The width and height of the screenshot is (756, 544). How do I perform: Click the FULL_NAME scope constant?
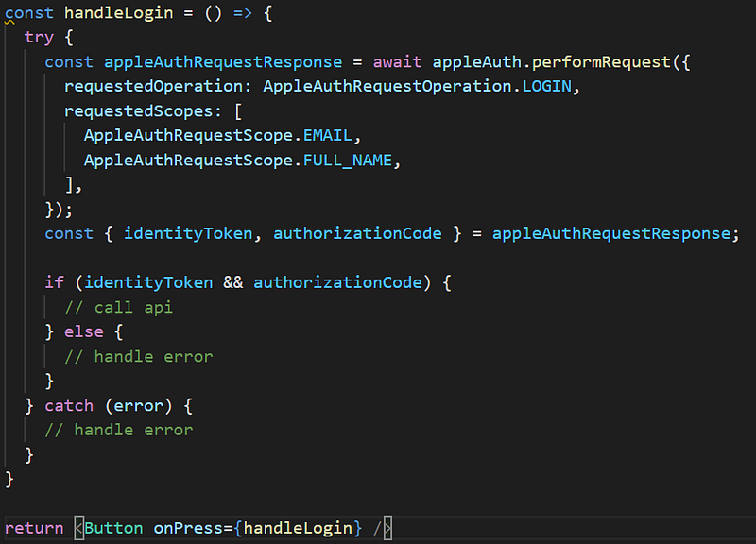click(x=348, y=161)
